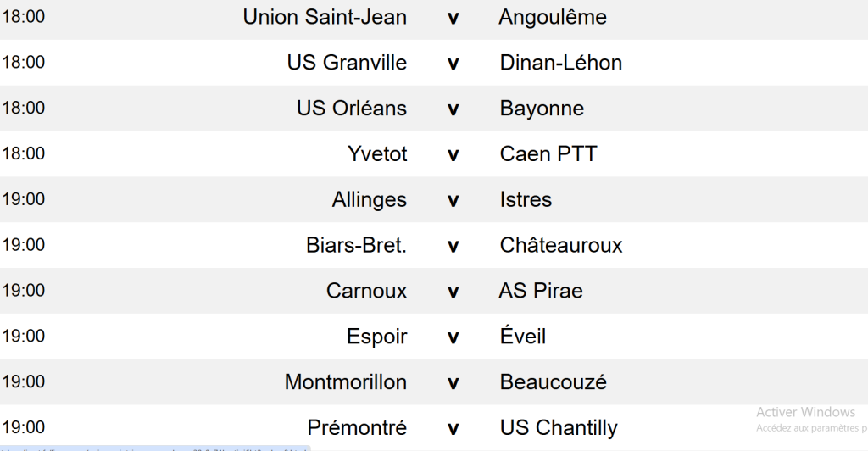Open the Angoulême team link

pos(553,17)
